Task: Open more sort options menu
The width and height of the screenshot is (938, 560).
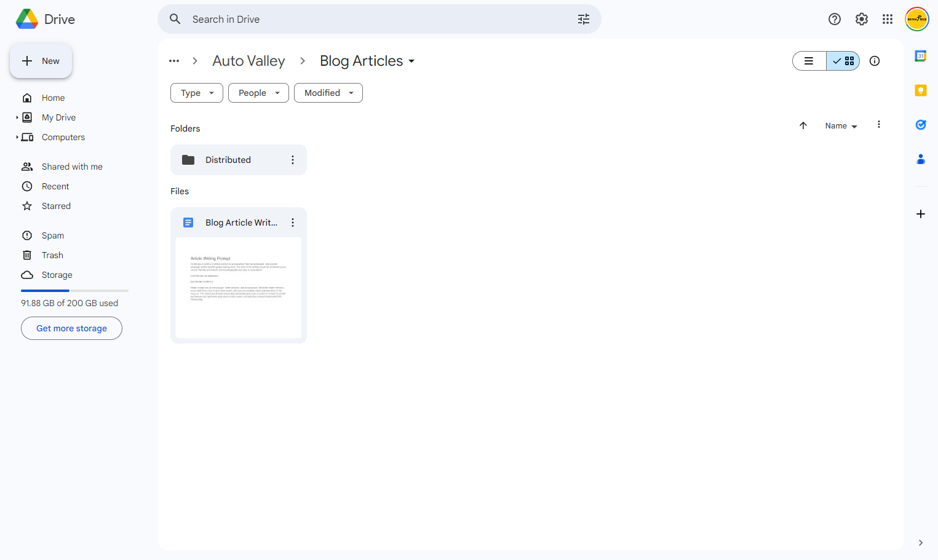Action: (878, 125)
